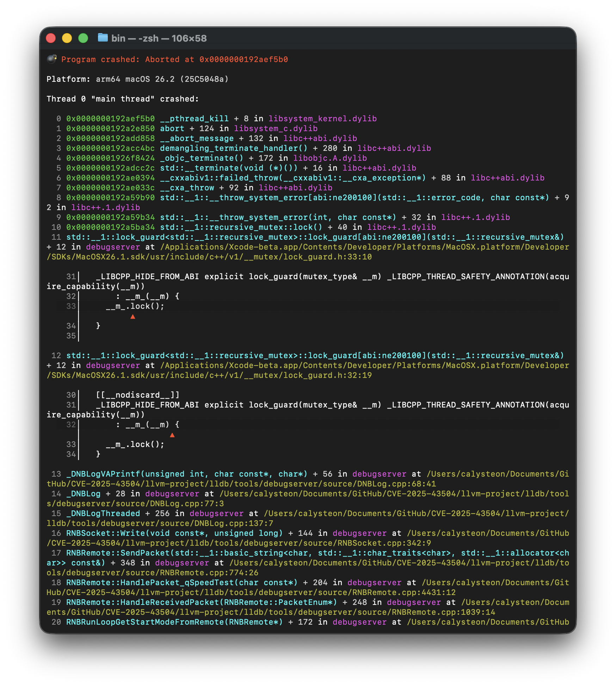
Task: Click the __pthread_kill symbol name
Action: pyautogui.click(x=194, y=119)
